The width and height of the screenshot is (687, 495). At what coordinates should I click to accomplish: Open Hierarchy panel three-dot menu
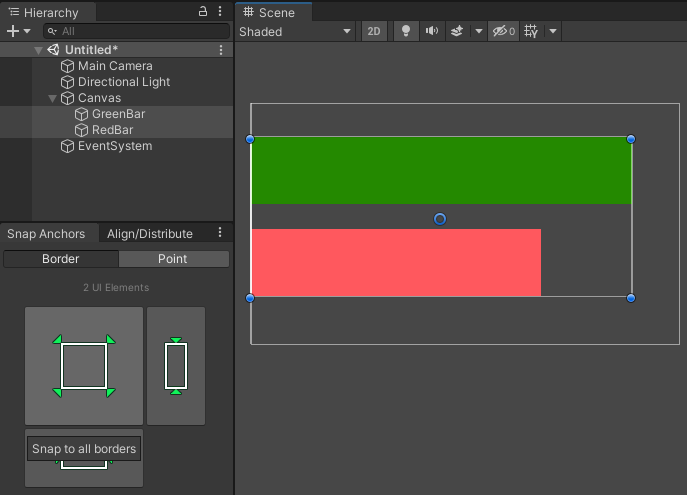(x=221, y=12)
